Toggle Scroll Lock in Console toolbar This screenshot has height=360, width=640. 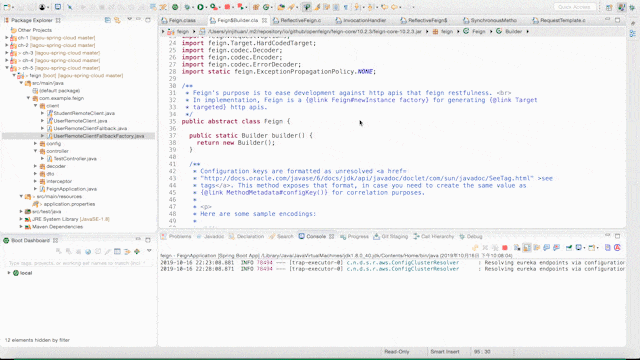[x=527, y=248]
